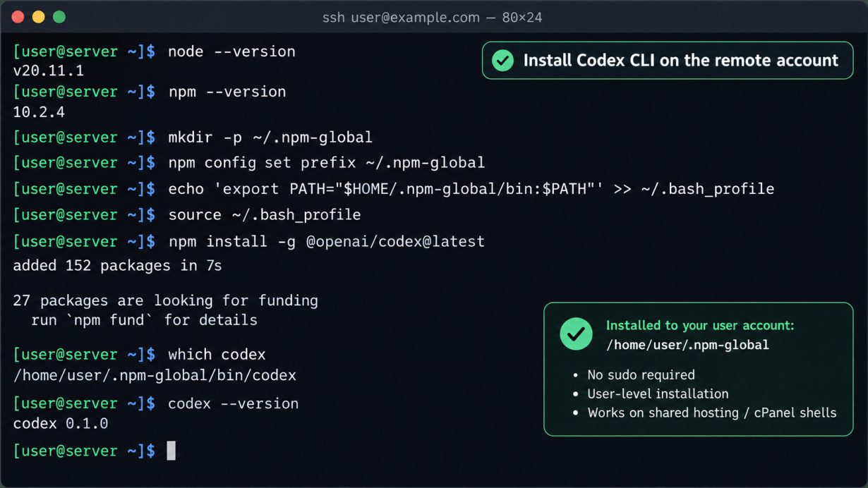Click the 'Installed to your user account:' heading
Viewport: 868px width, 488px height.
tap(700, 326)
